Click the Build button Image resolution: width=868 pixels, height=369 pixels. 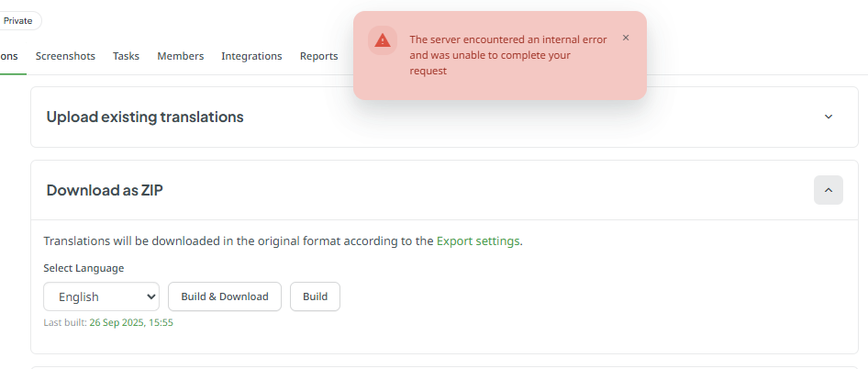(x=315, y=296)
